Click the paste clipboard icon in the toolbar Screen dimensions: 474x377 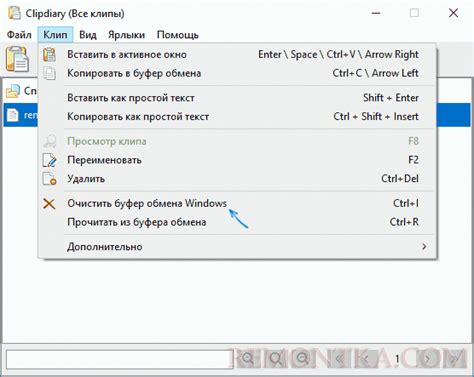17,59
